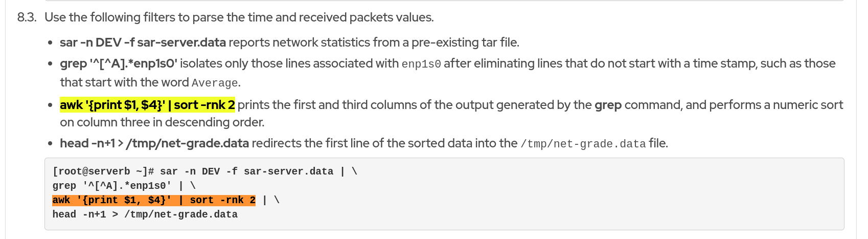Click the yellow-highlighted awk command text
The width and height of the screenshot is (868, 239).
pos(147,105)
